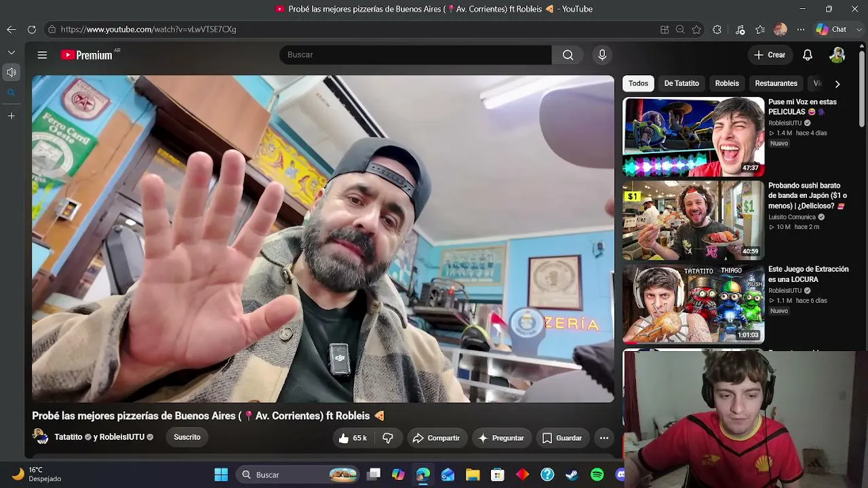868x488 pixels.
Task: Open the YouTube account avatar menu
Action: coord(837,55)
